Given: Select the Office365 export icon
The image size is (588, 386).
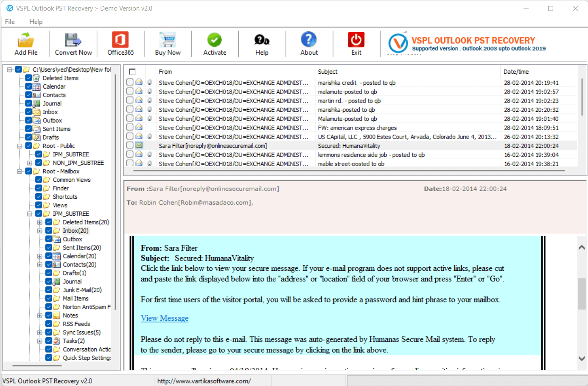Looking at the screenshot, I should coord(120,40).
